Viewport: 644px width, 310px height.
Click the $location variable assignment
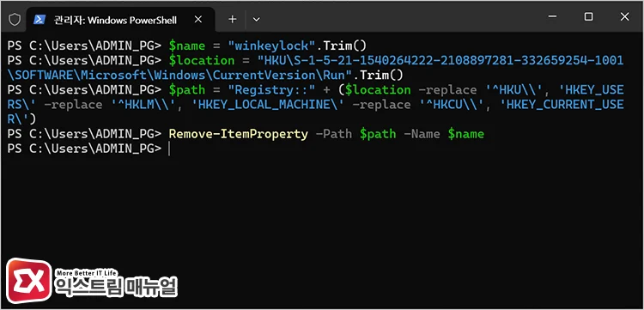pos(202,60)
